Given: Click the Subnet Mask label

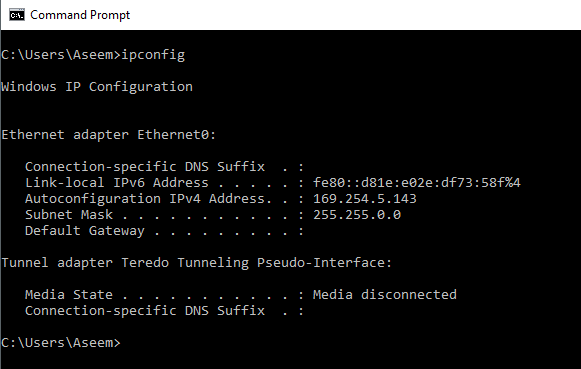Looking at the screenshot, I should 69,215.
